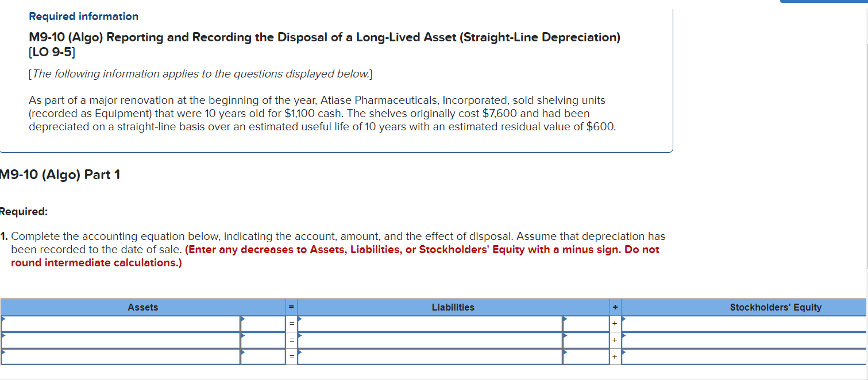This screenshot has width=868, height=380.
Task: Open the first-row Stockholders' Equity account dropdown
Action: tap(741, 324)
